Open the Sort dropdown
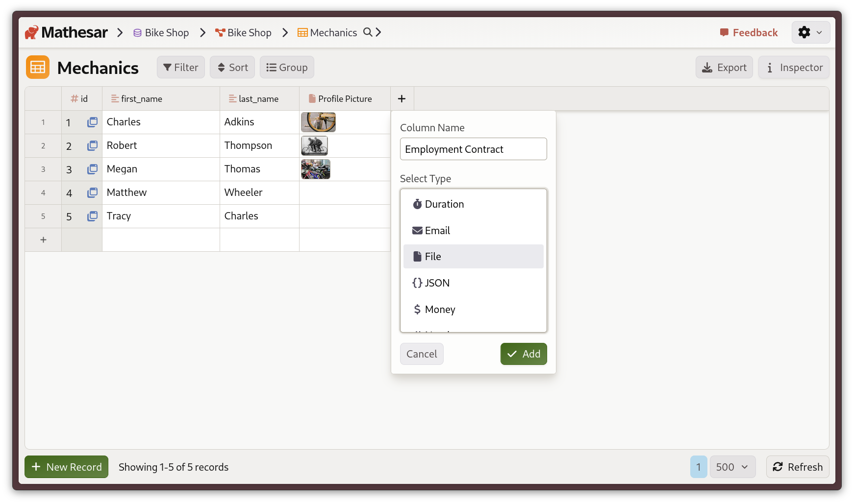854x504 pixels. pos(232,68)
